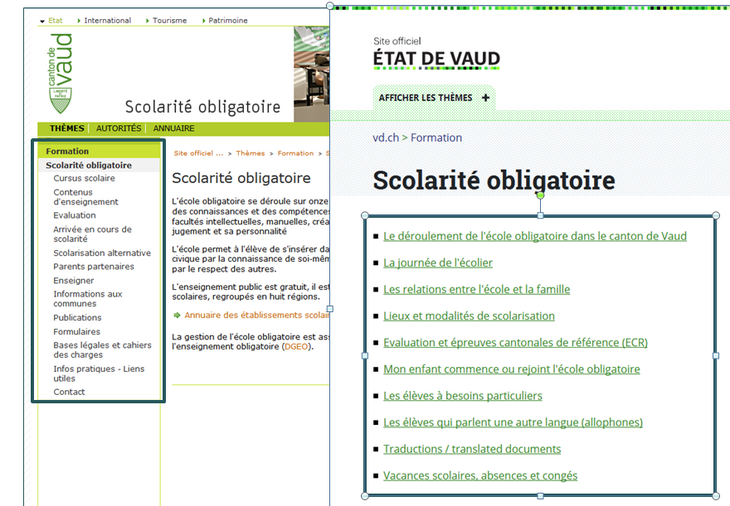
Task: Open Infos pratiques - Liens utiles
Action: point(99,373)
